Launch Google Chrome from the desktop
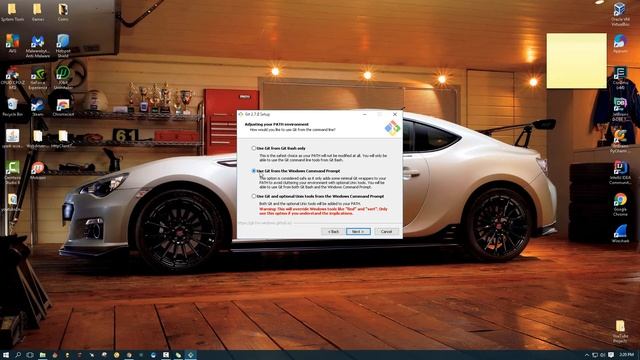Screen dimensions: 640x360 (x=620, y=204)
